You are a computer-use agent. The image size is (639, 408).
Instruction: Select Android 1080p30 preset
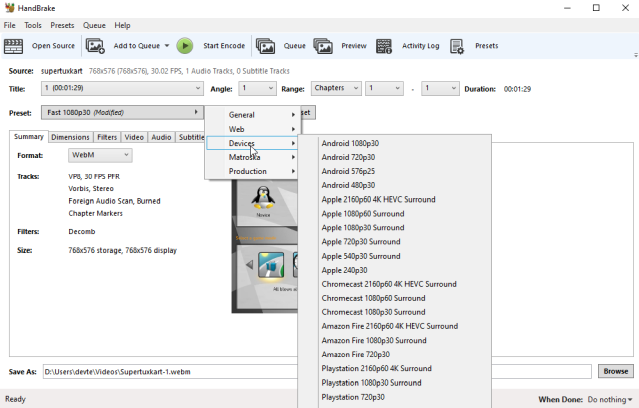pos(350,143)
